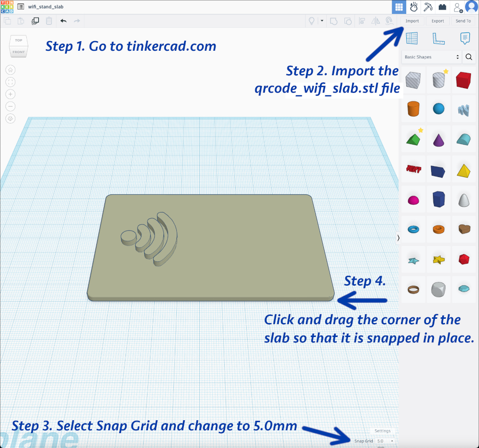Click the Group shapes icon
Image resolution: width=479 pixels, height=448 pixels.
(333, 21)
